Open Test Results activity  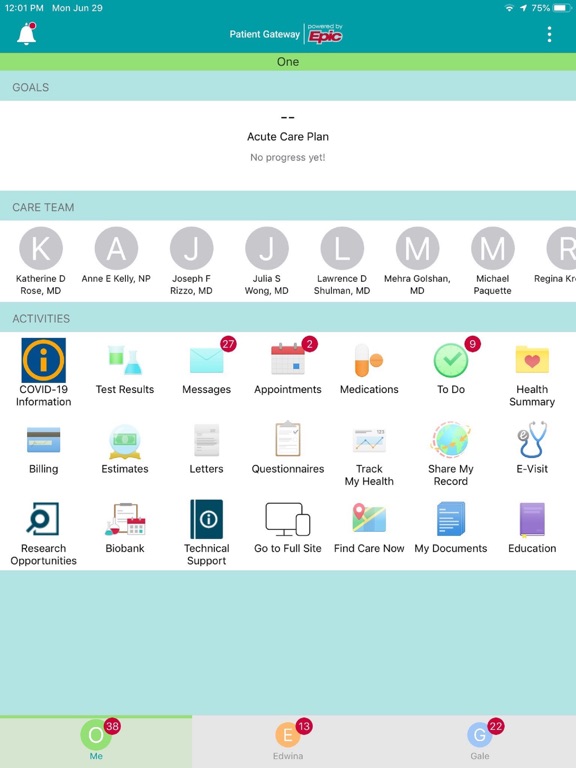[124, 370]
